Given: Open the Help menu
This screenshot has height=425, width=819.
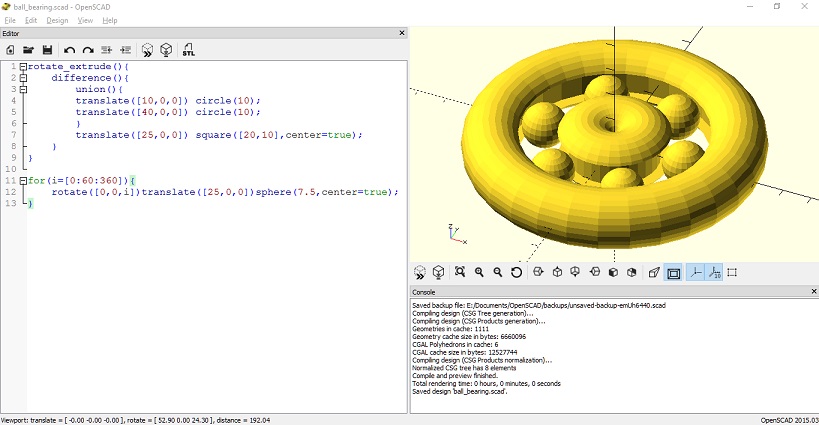Looking at the screenshot, I should 110,20.
